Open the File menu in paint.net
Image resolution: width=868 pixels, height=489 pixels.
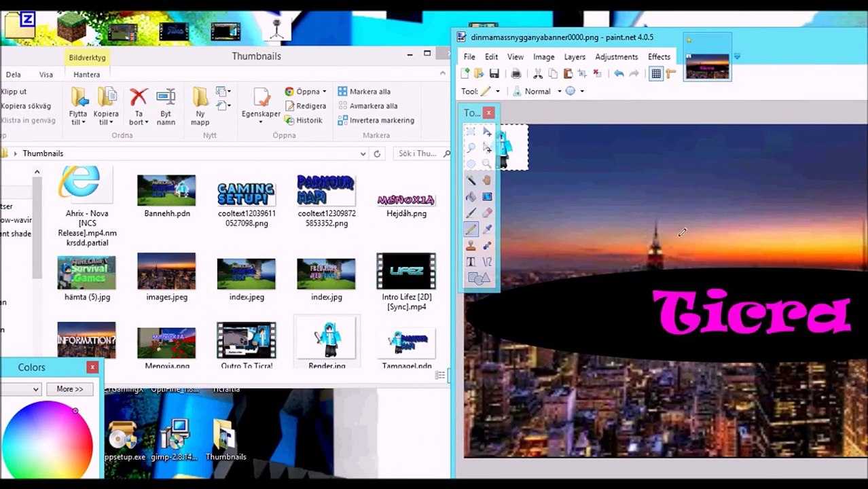click(x=469, y=57)
